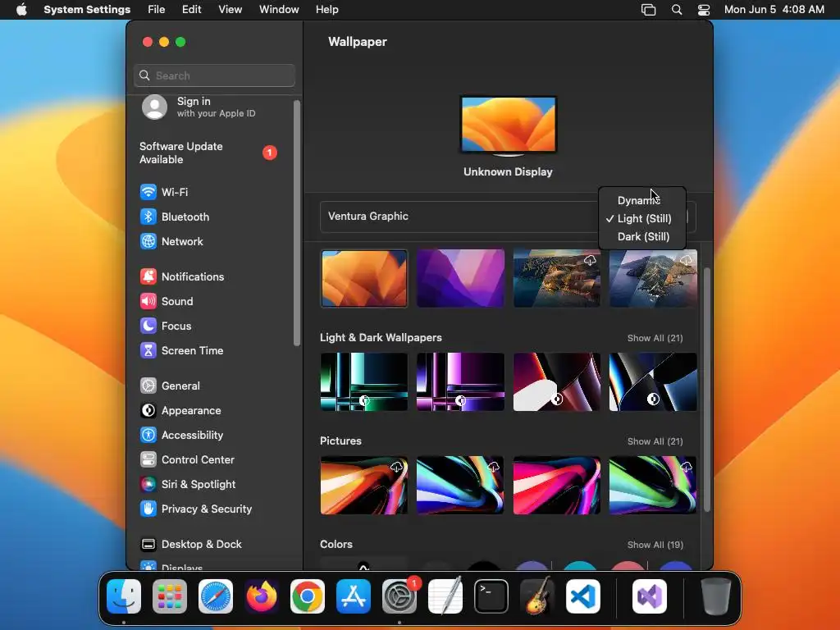Open the Window menu
Viewport: 840px width, 630px height.
(x=279, y=10)
